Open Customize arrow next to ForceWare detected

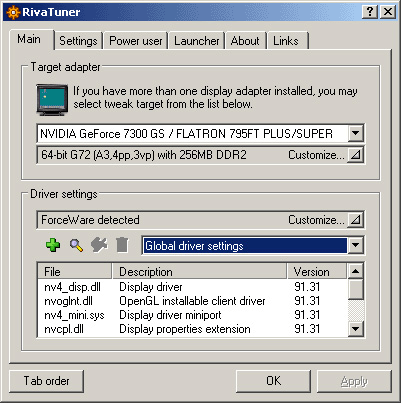[355, 220]
